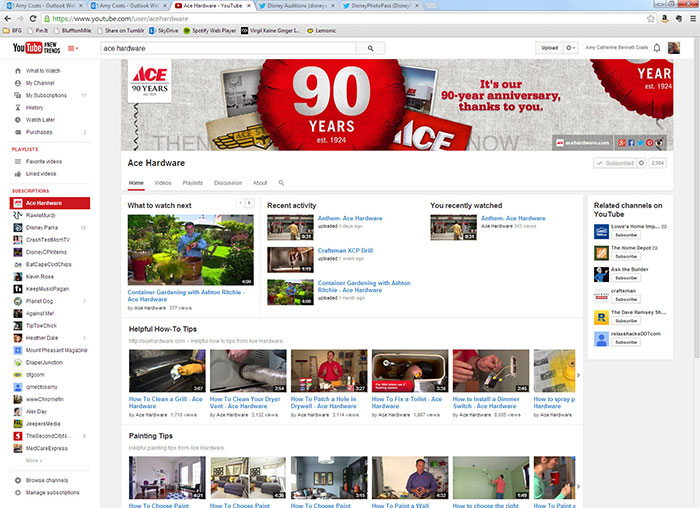Switch to Disney Auditions browser tab
Screen dimensions: 700x508
click(295, 6)
